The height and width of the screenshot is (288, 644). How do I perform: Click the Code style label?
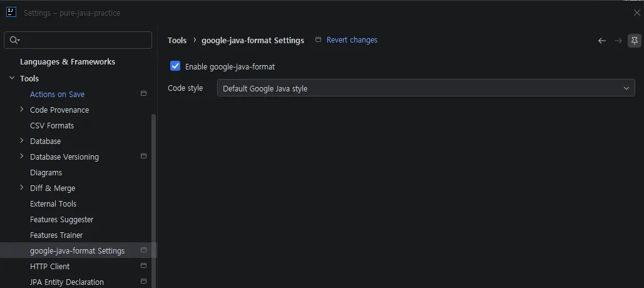click(185, 88)
